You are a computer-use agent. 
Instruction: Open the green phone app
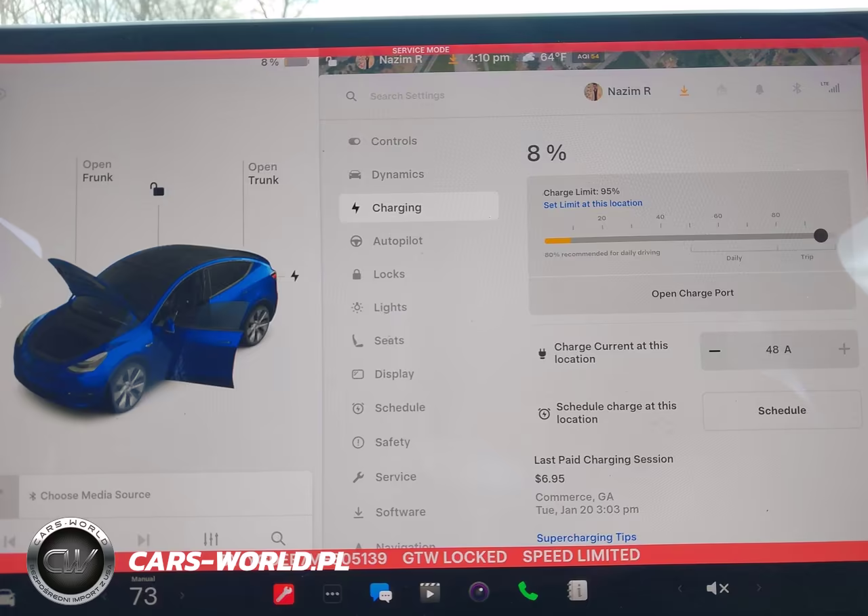528,591
